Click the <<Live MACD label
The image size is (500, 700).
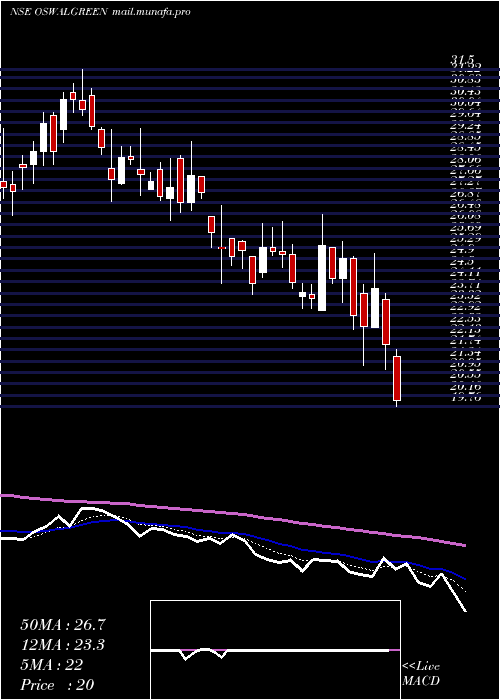(421, 674)
